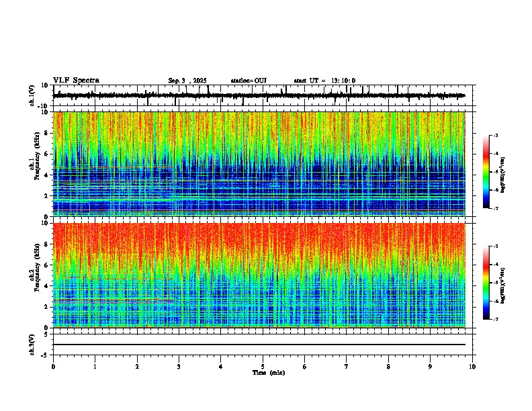Click the "1" tick on the time axis
Screen dimensions: 532x411
95,367
